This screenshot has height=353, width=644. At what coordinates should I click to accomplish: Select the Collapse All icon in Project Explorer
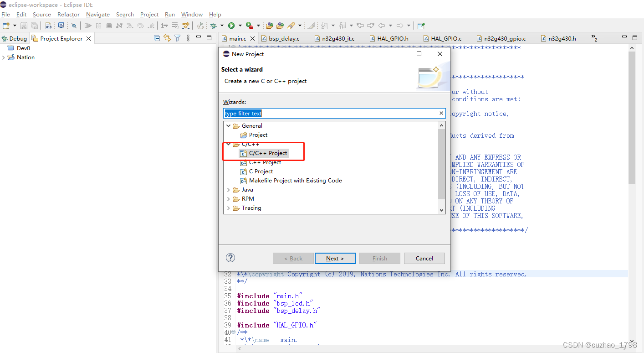pos(157,38)
